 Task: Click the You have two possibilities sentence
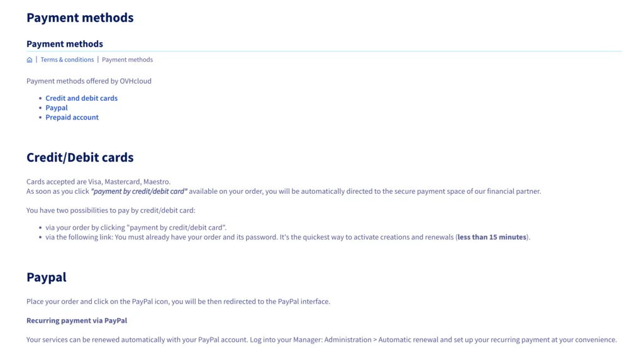pyautogui.click(x=111, y=210)
